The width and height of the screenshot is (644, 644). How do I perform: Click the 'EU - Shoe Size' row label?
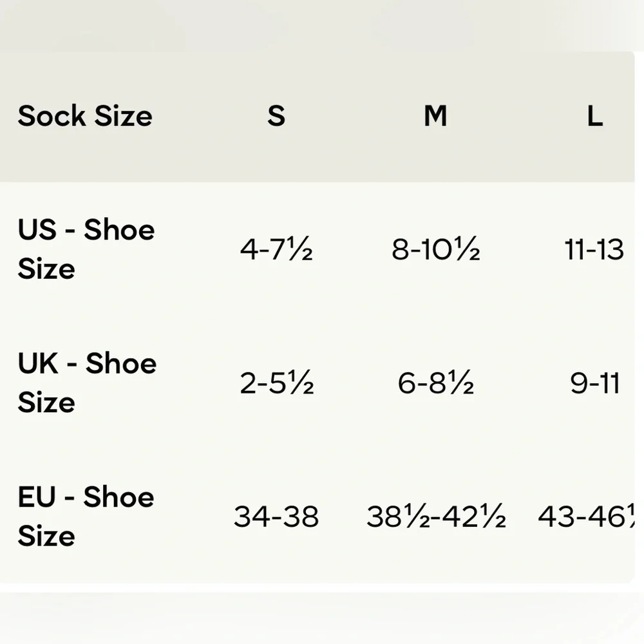[x=86, y=516]
